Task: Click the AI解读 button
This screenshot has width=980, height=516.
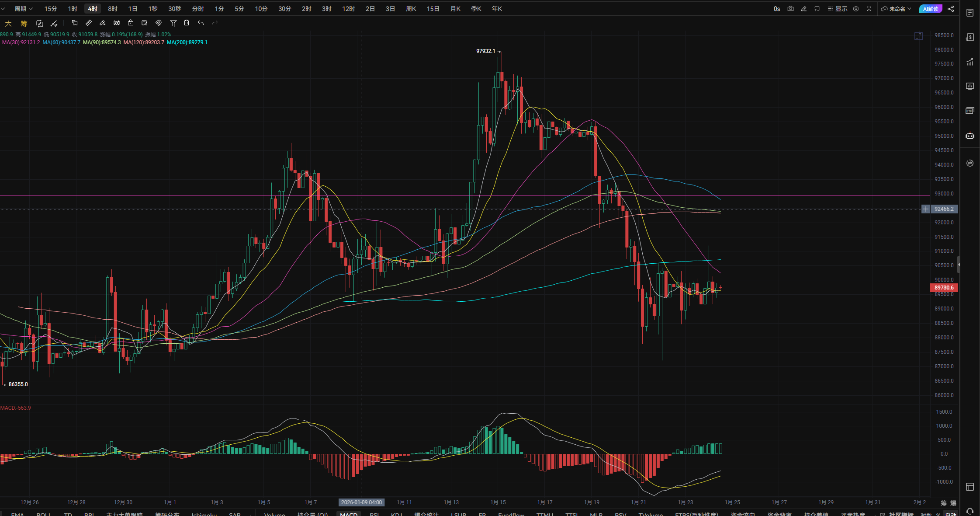Action: tap(930, 9)
